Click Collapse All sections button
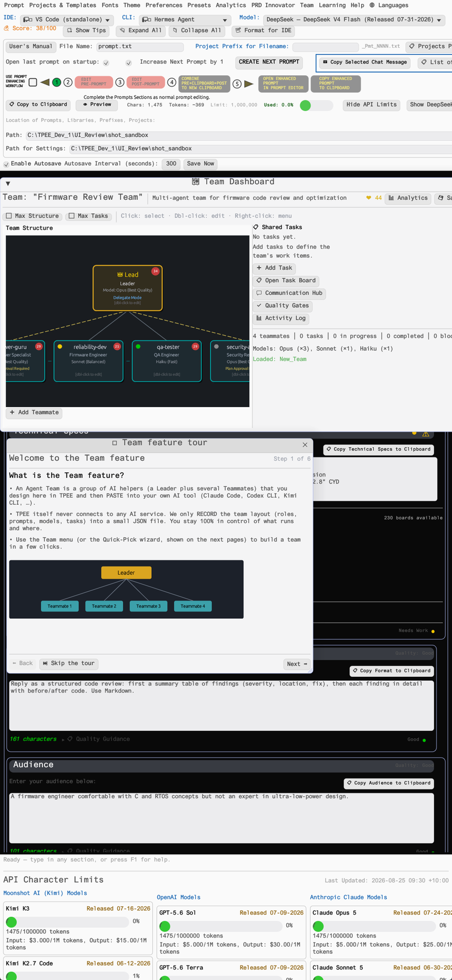This screenshot has width=452, height=980. point(196,31)
